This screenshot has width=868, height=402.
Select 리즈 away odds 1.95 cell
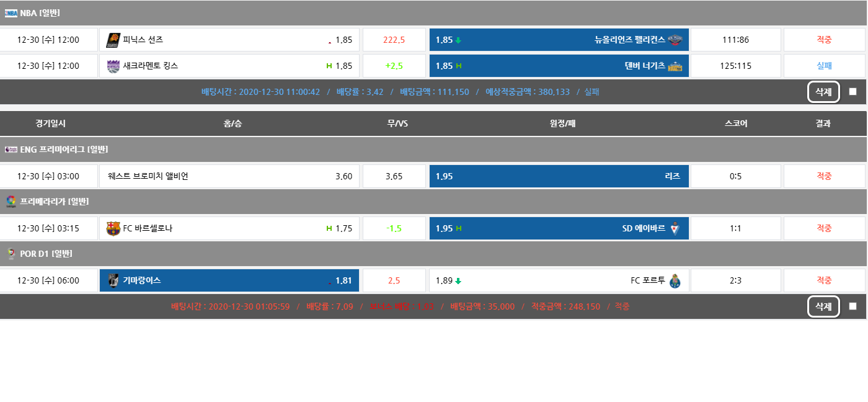pyautogui.click(x=559, y=176)
